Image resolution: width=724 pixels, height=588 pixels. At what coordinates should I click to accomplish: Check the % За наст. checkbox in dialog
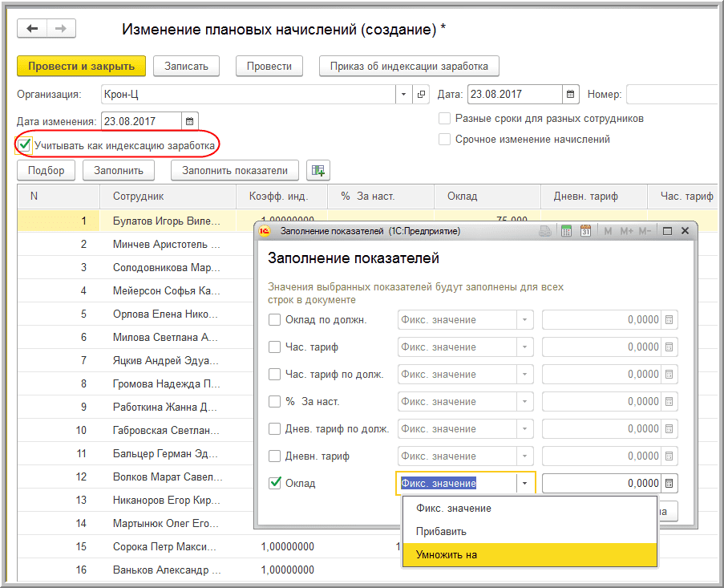click(x=274, y=401)
